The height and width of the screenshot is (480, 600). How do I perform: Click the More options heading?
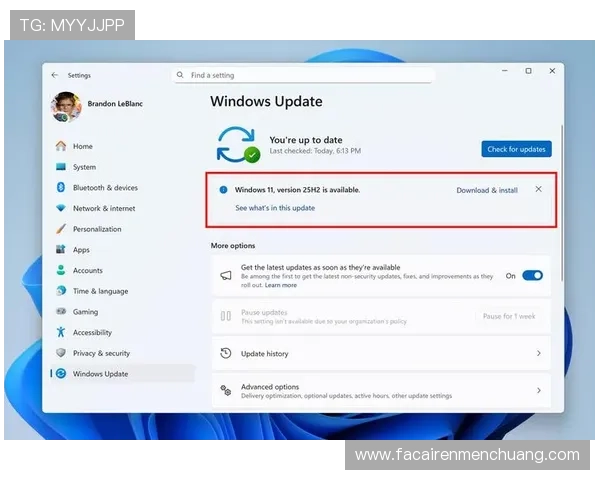(x=233, y=245)
